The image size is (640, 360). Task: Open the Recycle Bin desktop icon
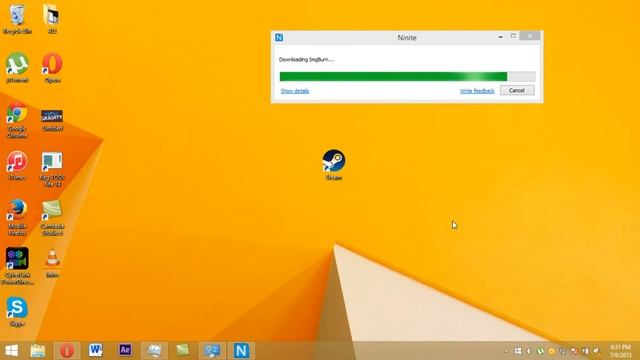(x=17, y=18)
